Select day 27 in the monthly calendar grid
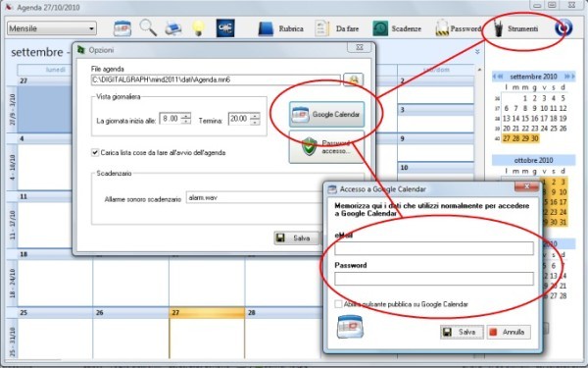This screenshot has width=588, height=368. [207, 312]
